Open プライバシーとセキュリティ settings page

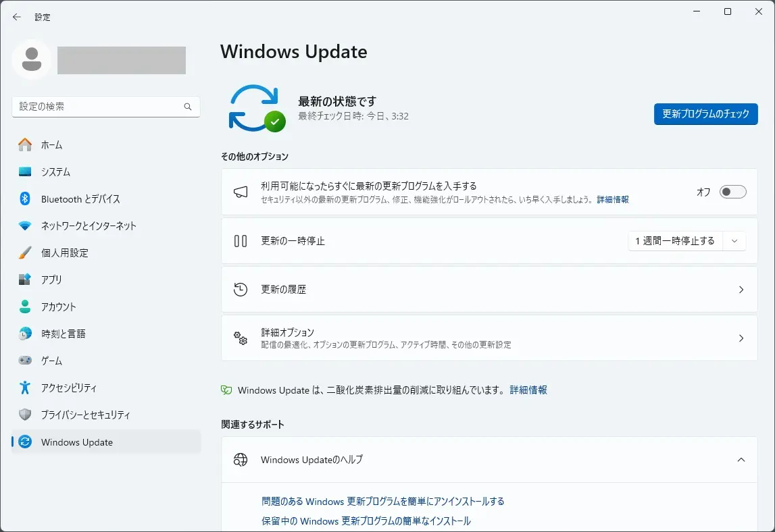click(x=106, y=415)
